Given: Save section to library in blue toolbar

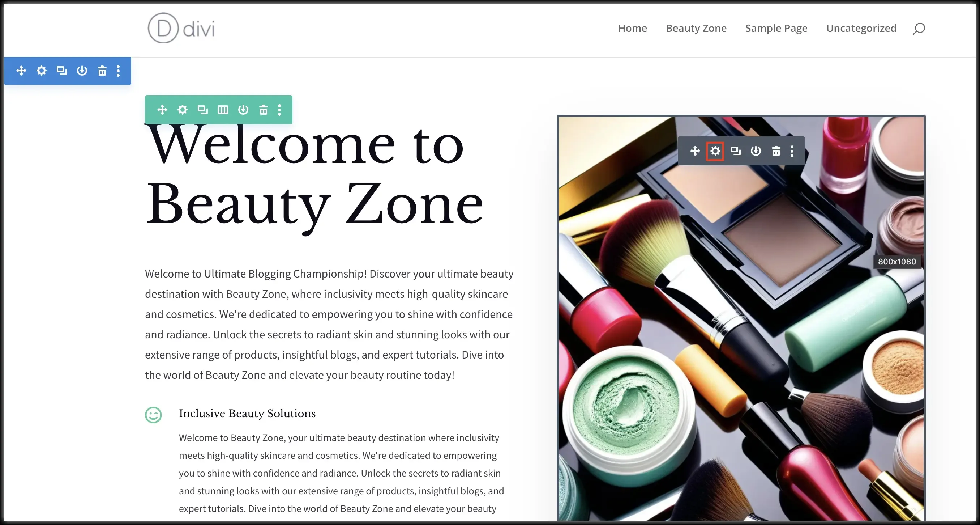Looking at the screenshot, I should tap(82, 71).
